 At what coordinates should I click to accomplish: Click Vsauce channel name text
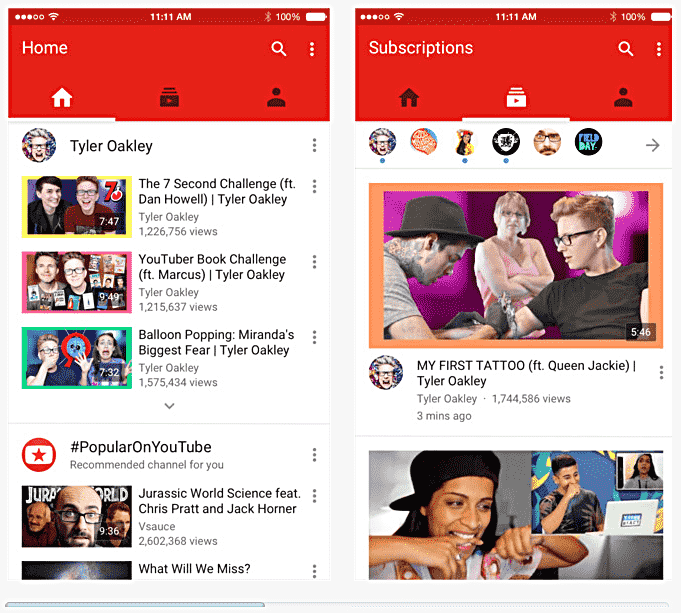(x=157, y=527)
